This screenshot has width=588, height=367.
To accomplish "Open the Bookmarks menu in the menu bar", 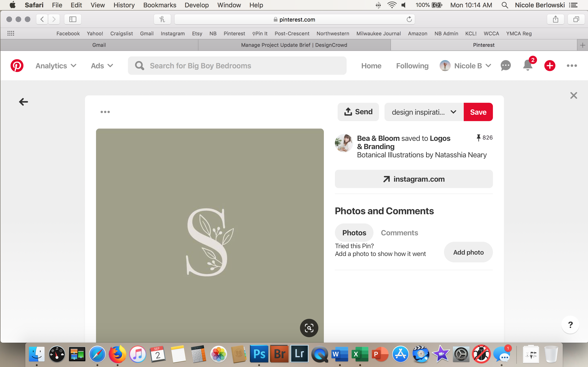I will (x=160, y=5).
